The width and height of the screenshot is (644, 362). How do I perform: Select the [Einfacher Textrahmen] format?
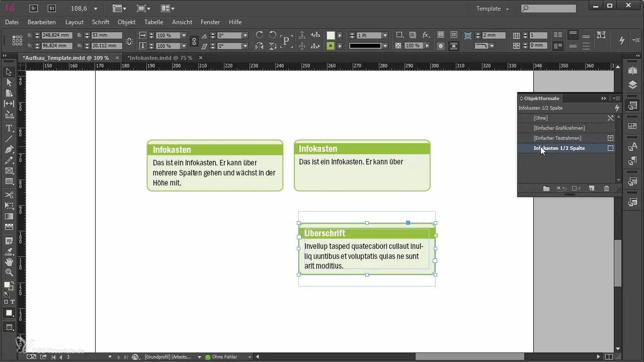[567, 138]
